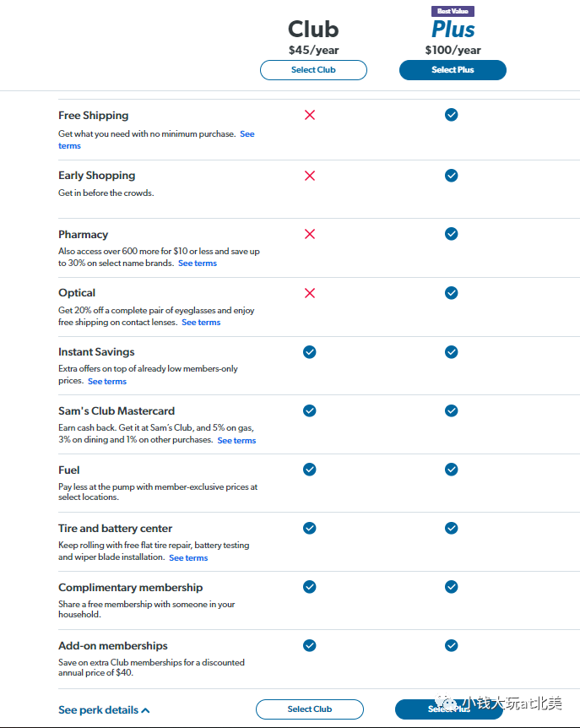Click the Plus checkmark in the Pharmacy row
580x728 pixels.
[452, 233]
